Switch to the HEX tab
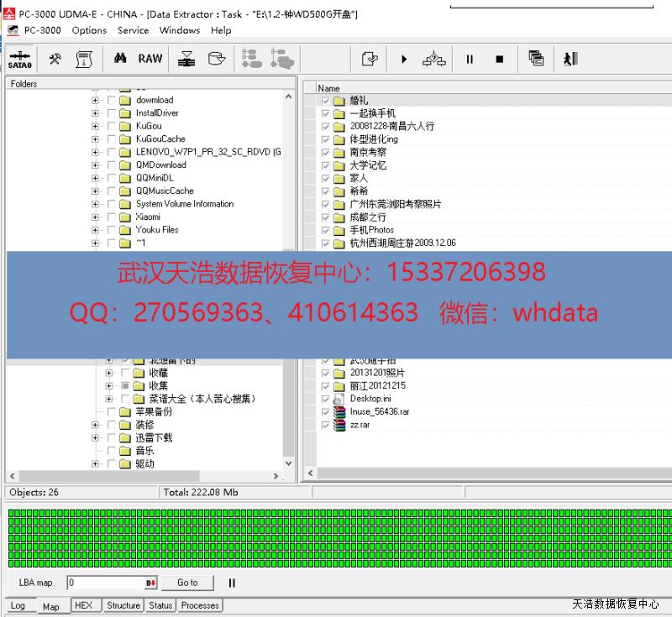This screenshot has height=617, width=672. point(83,605)
